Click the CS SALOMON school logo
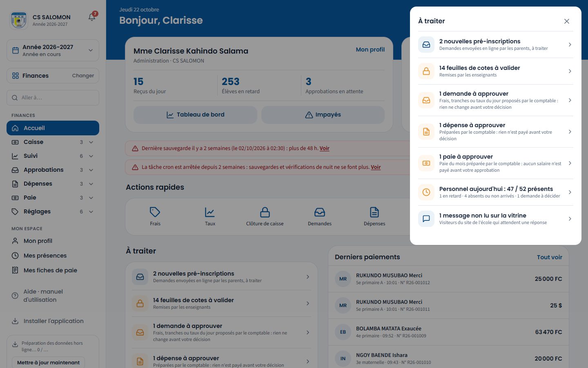588x368 pixels. [x=18, y=20]
